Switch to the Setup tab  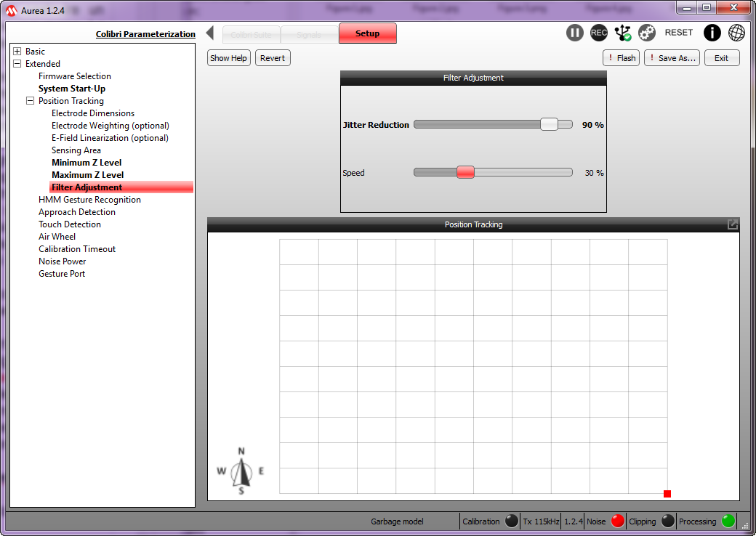(x=367, y=33)
